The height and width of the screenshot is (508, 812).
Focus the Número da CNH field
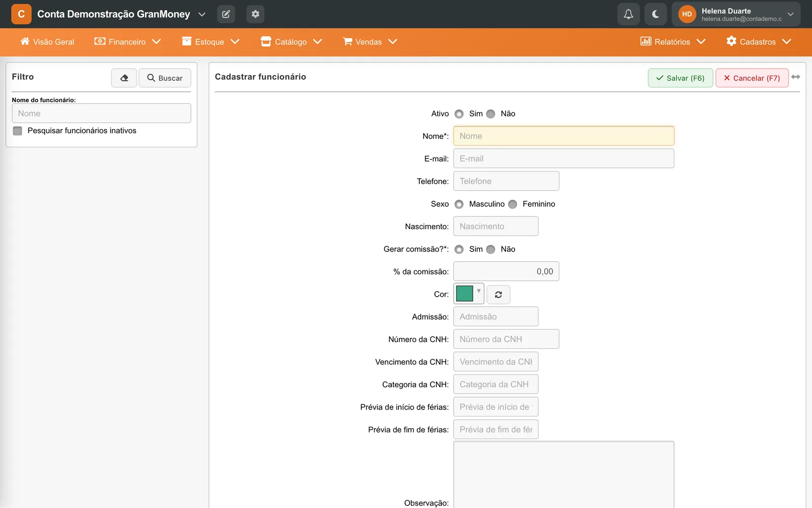pos(506,339)
